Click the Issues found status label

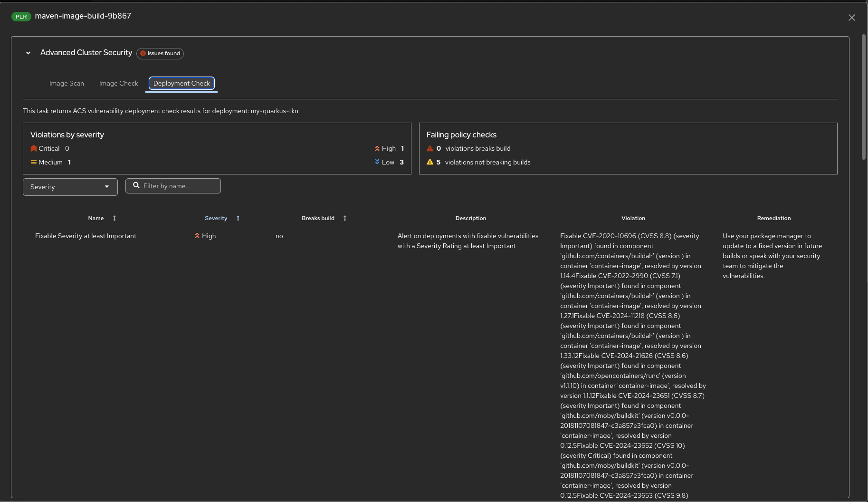pyautogui.click(x=160, y=54)
